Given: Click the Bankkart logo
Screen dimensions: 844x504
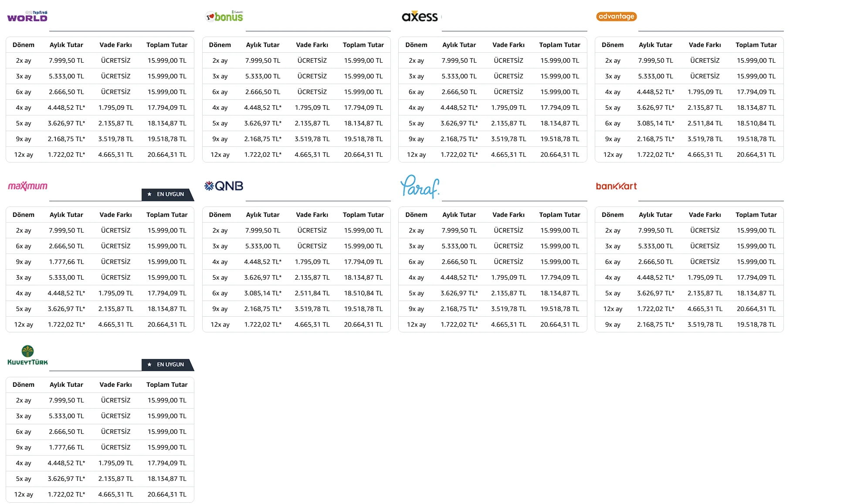Looking at the screenshot, I should [x=616, y=186].
